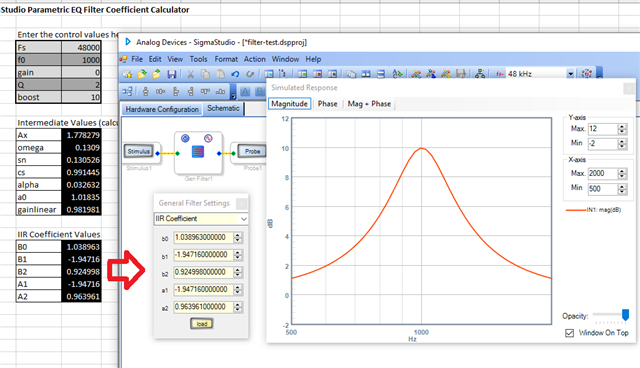
Task: Select the Q value cell in the spreadsheet
Action: [x=81, y=85]
